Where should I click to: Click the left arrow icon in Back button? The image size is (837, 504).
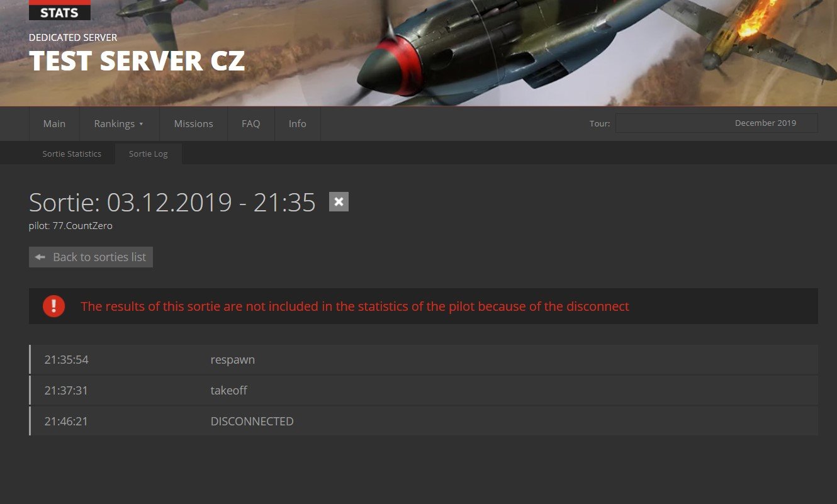coord(40,257)
